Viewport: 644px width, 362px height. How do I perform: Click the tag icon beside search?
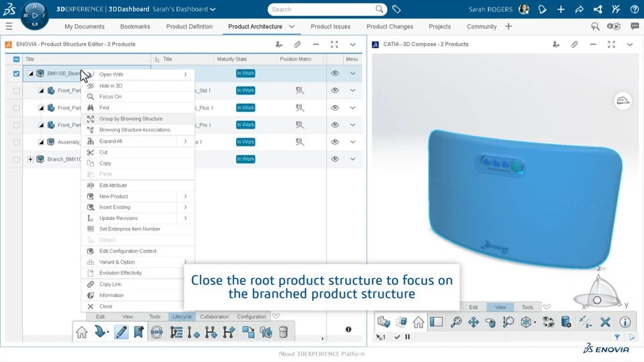pyautogui.click(x=396, y=9)
